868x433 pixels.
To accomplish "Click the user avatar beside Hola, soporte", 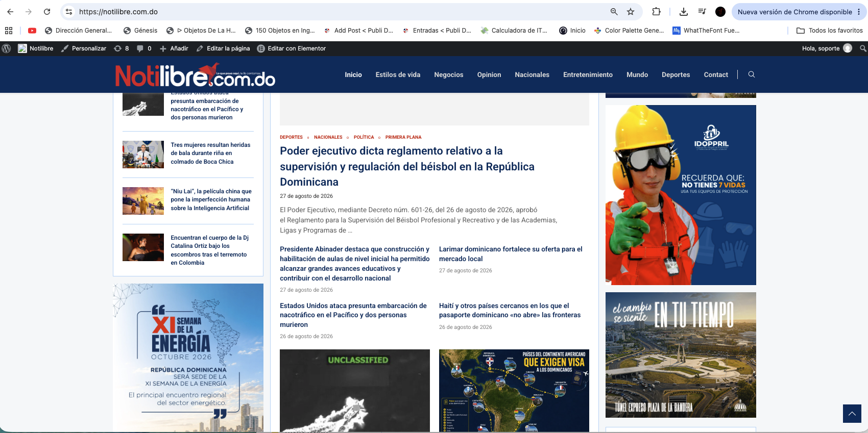I will 848,48.
